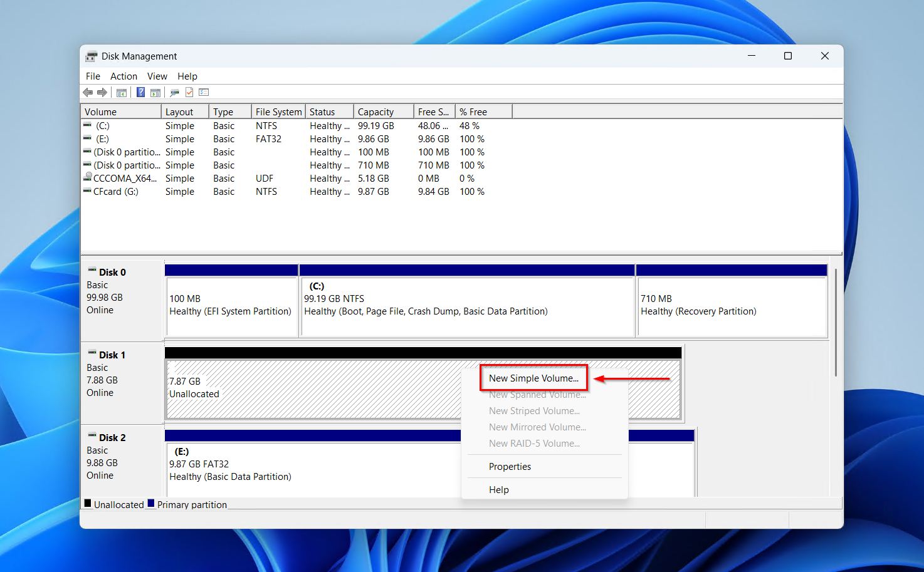Open the View menu

[157, 76]
